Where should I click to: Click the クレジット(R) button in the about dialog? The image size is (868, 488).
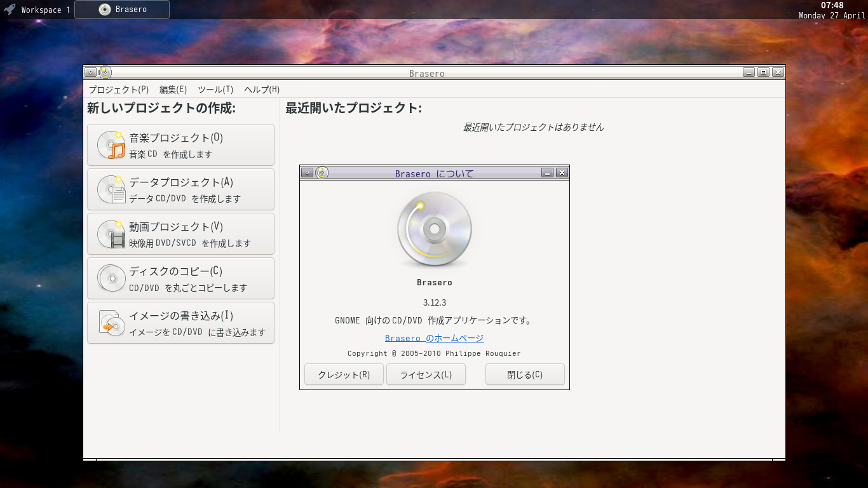(x=344, y=374)
